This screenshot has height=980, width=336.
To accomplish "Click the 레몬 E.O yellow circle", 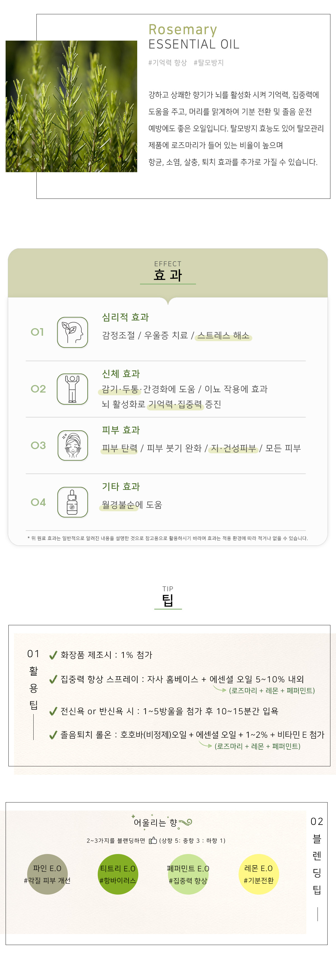I will 258,874.
